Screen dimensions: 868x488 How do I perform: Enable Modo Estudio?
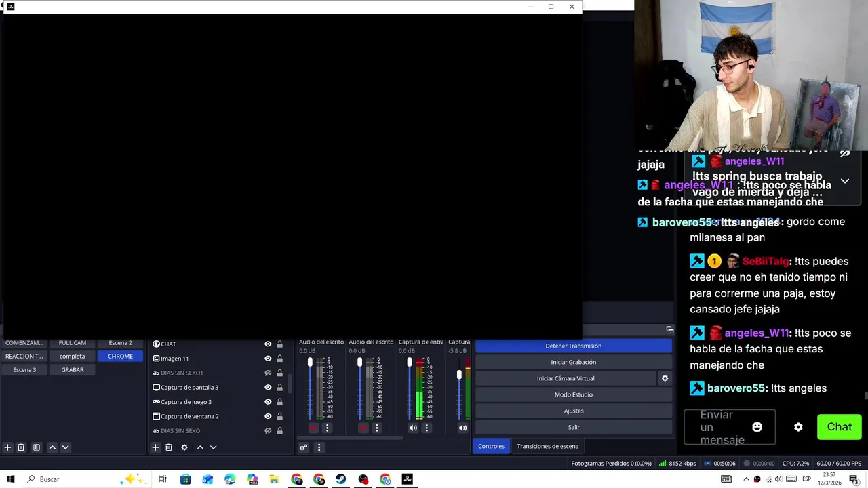[x=574, y=394]
